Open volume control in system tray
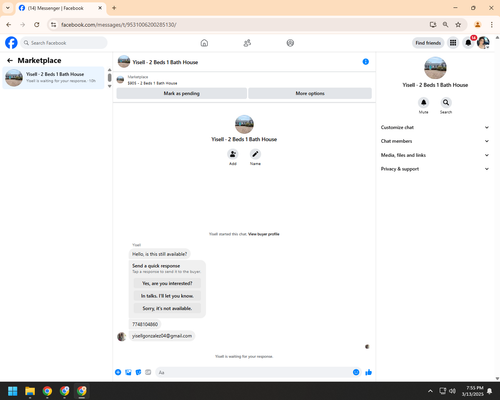Image resolution: width=500 pixels, height=400 pixels. click(x=452, y=391)
